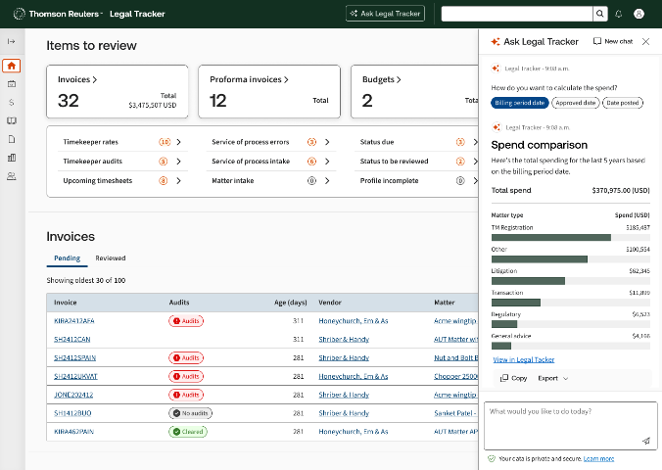Viewport: 662px width, 470px height.
Task: Expand the left sidebar navigation
Action: [x=11, y=41]
